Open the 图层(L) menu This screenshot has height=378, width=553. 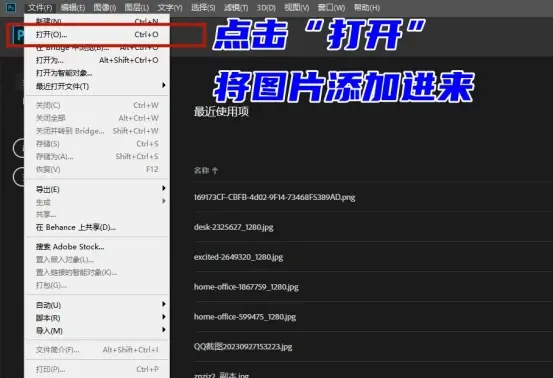pos(136,7)
